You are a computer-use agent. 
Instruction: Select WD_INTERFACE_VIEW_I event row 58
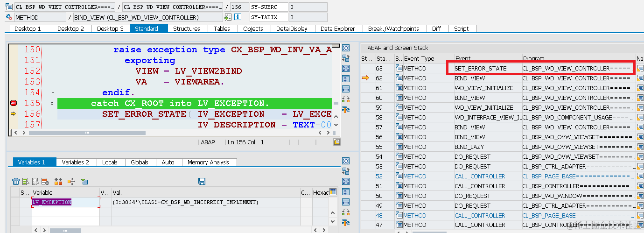pyautogui.click(x=488, y=118)
